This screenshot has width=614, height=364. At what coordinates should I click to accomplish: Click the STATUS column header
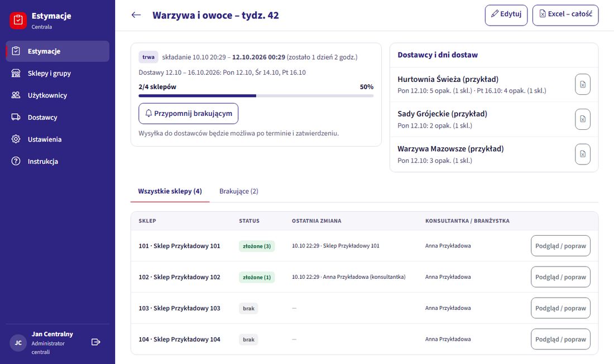coord(249,221)
